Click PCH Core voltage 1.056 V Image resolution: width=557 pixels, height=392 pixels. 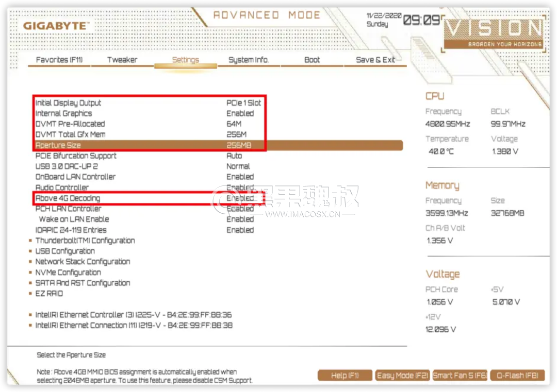tap(440, 302)
